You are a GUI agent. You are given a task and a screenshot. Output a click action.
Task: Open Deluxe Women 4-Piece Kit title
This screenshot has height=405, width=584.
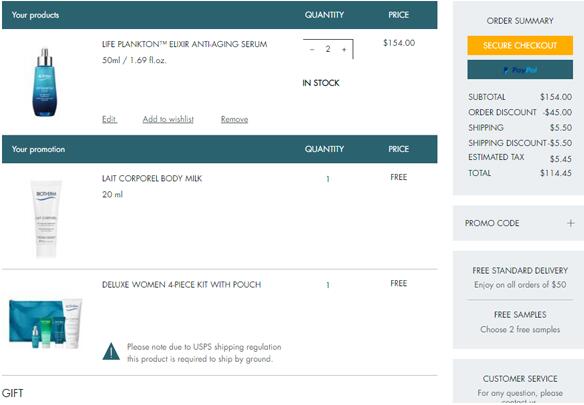[181, 285]
